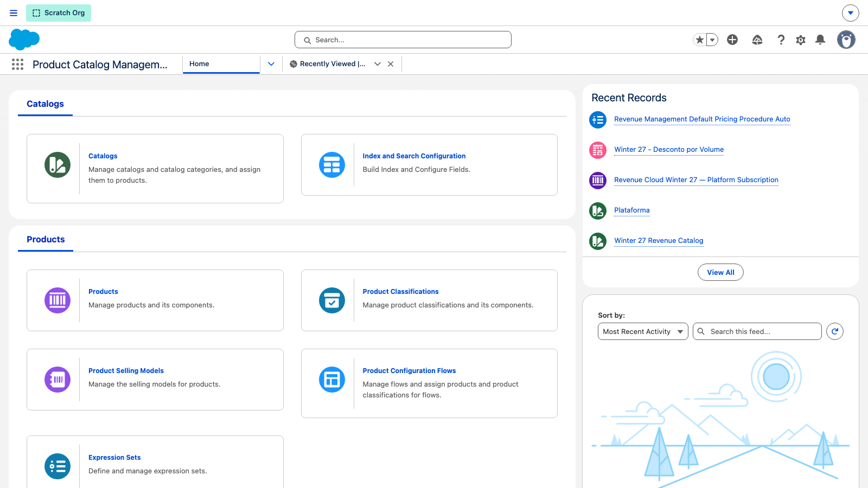Close the Recently Viewed tab
Image resolution: width=868 pixels, height=488 pixels.
click(x=391, y=64)
